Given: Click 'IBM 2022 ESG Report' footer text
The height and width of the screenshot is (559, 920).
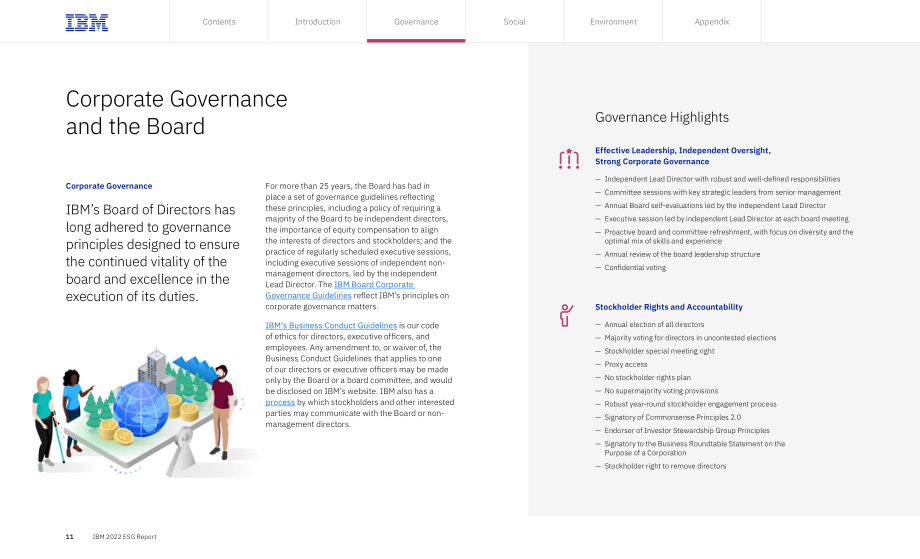Looking at the screenshot, I should point(124,537).
